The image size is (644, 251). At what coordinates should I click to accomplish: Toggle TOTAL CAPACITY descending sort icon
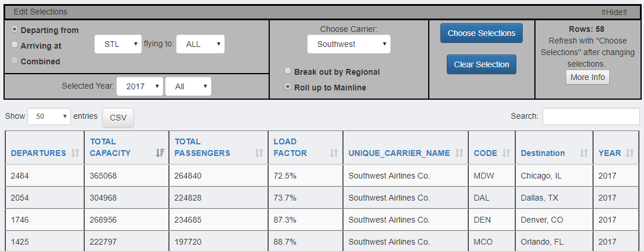pos(160,153)
